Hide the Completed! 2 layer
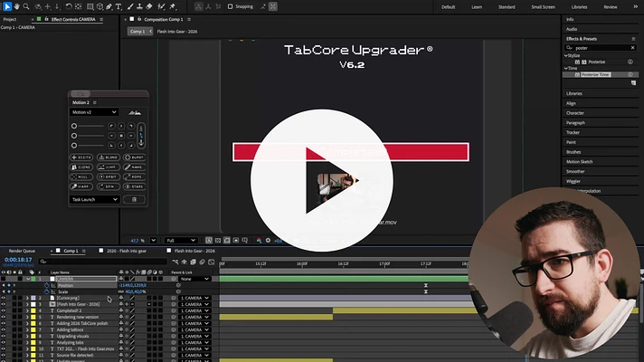 (x=4, y=310)
